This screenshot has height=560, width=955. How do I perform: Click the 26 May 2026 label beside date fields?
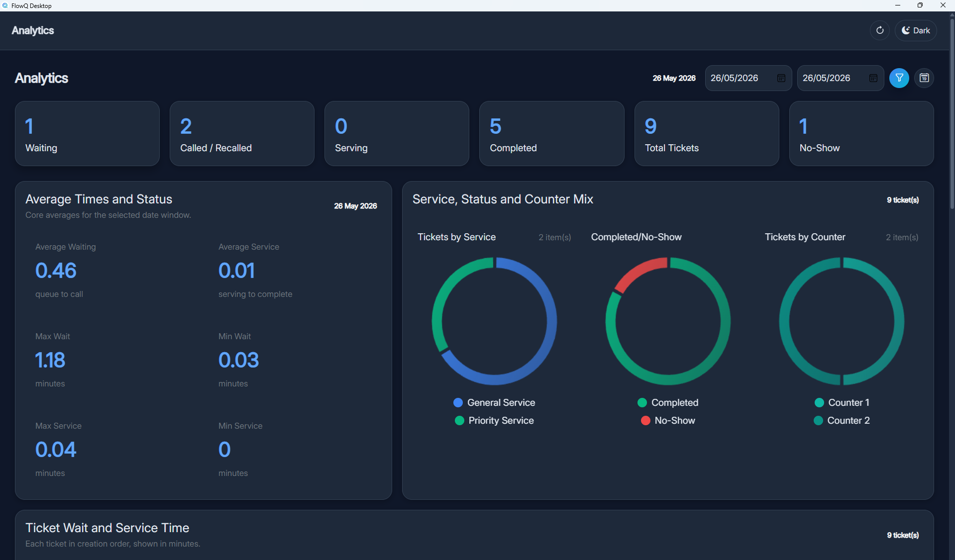[x=674, y=78]
